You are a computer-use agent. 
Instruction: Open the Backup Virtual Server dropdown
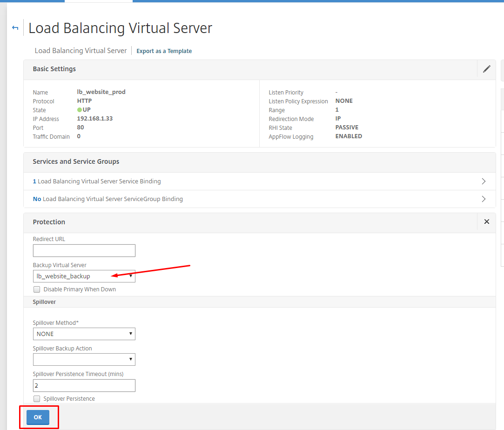[84, 276]
